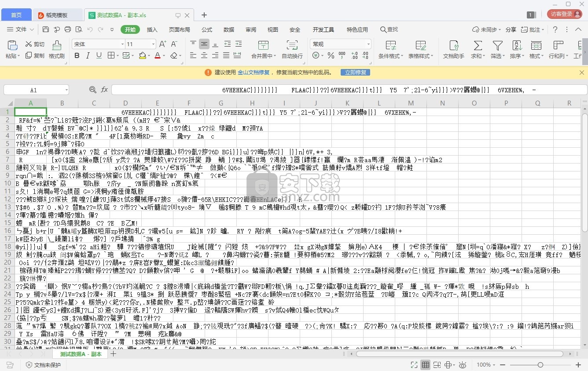The width and height of the screenshot is (588, 371).
Task: Click the percent style icon
Action: (x=331, y=56)
